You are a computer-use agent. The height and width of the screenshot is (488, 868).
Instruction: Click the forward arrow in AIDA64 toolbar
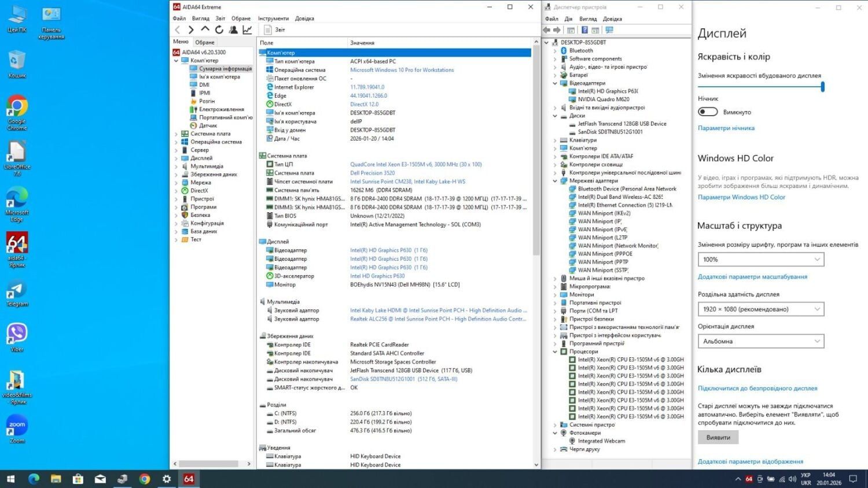(191, 29)
